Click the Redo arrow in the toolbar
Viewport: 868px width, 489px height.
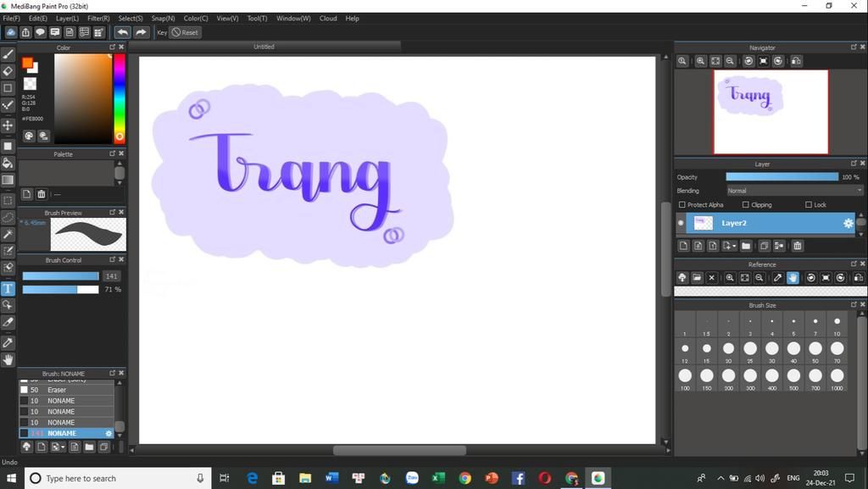coord(142,32)
